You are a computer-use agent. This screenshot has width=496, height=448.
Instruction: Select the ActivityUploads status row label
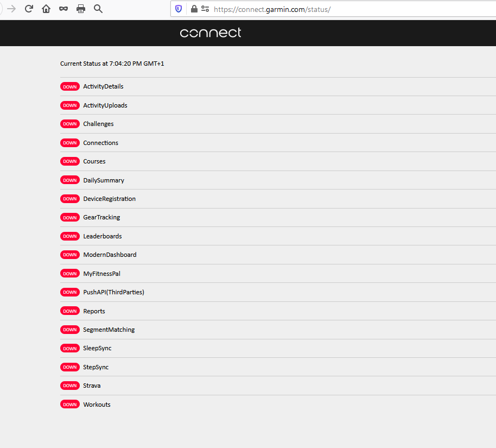105,105
